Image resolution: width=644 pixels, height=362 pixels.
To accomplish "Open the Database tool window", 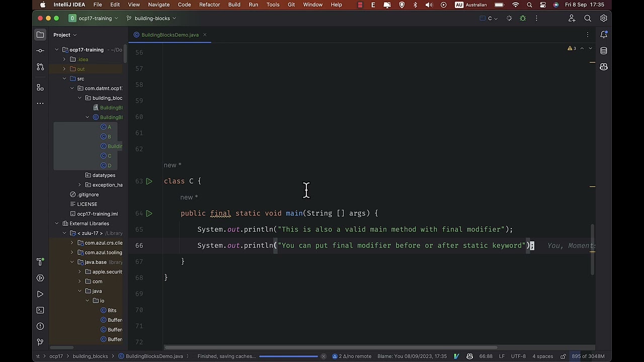I will pos(604,51).
